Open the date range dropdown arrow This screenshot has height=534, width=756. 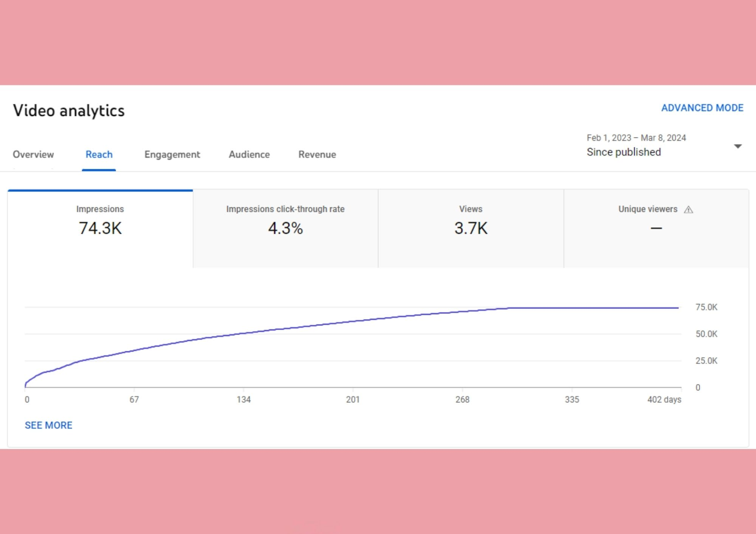tap(738, 146)
